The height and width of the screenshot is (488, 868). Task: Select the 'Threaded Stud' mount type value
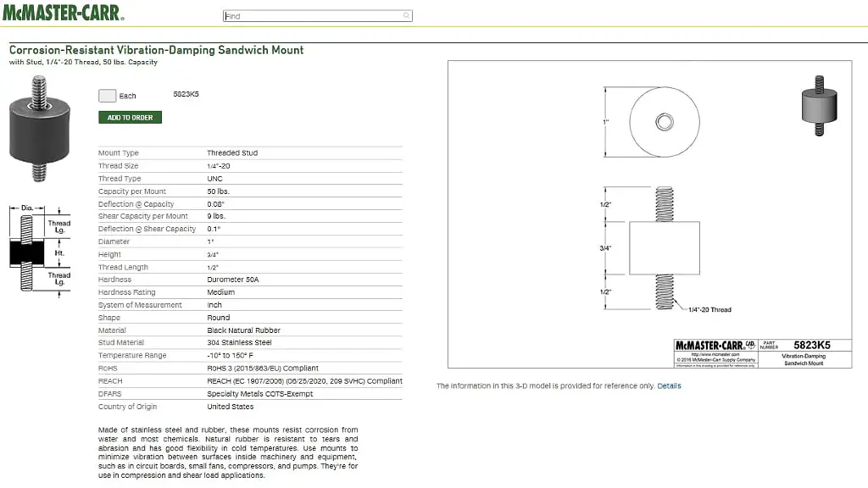coord(232,152)
